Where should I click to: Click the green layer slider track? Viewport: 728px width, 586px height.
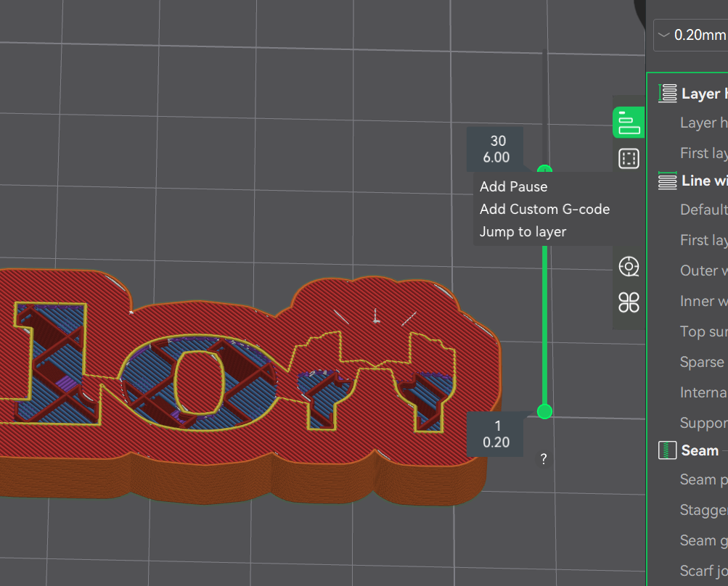(544, 326)
